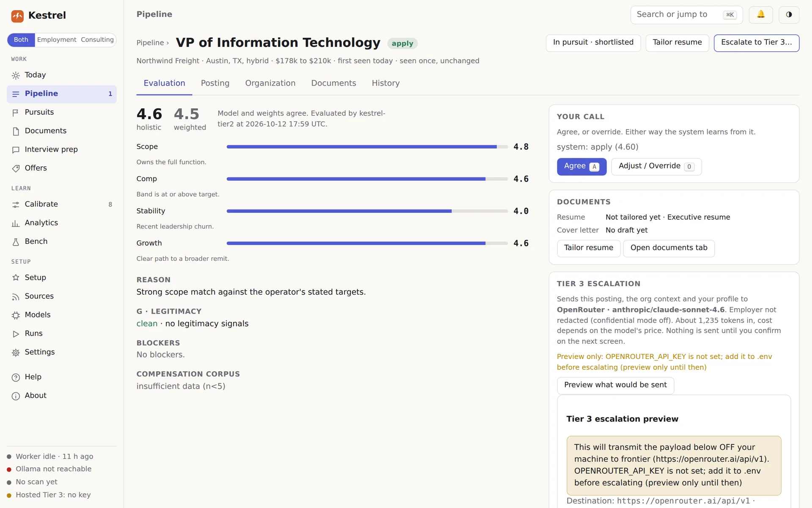Viewport: 812px width, 508px height.
Task: Switch to the Posting tab
Action: point(215,83)
